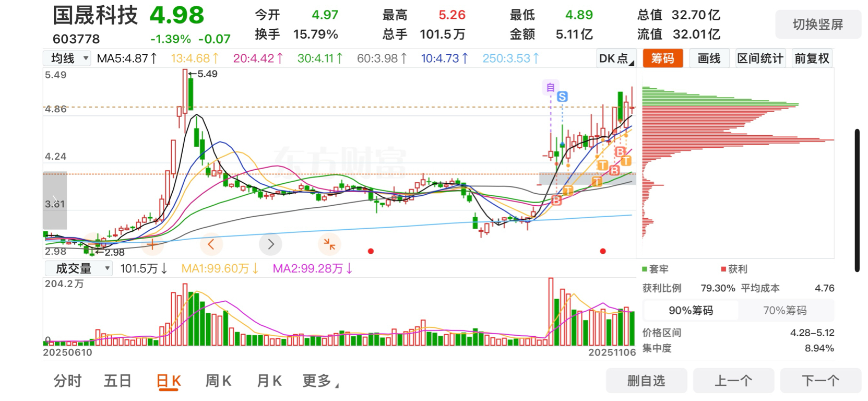This screenshot has height=401, width=868.
Task: Switch to the 月K tab
Action: point(269,381)
